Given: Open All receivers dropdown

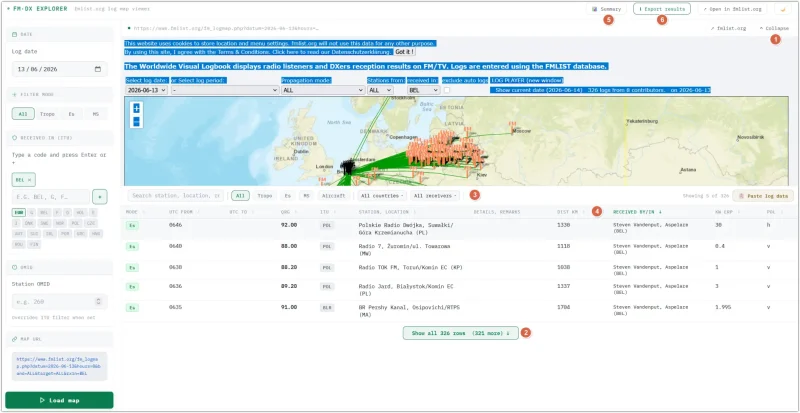Looking at the screenshot, I should pos(435,196).
